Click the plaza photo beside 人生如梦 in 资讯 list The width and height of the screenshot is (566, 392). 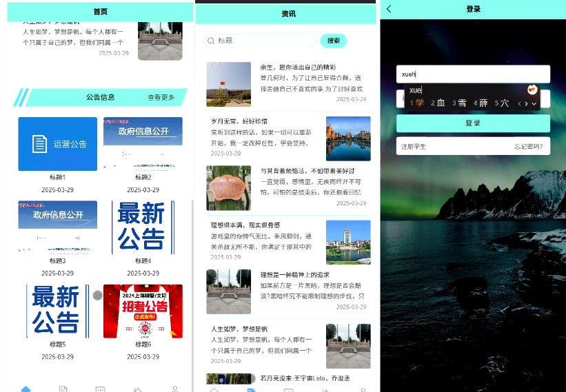(348, 347)
